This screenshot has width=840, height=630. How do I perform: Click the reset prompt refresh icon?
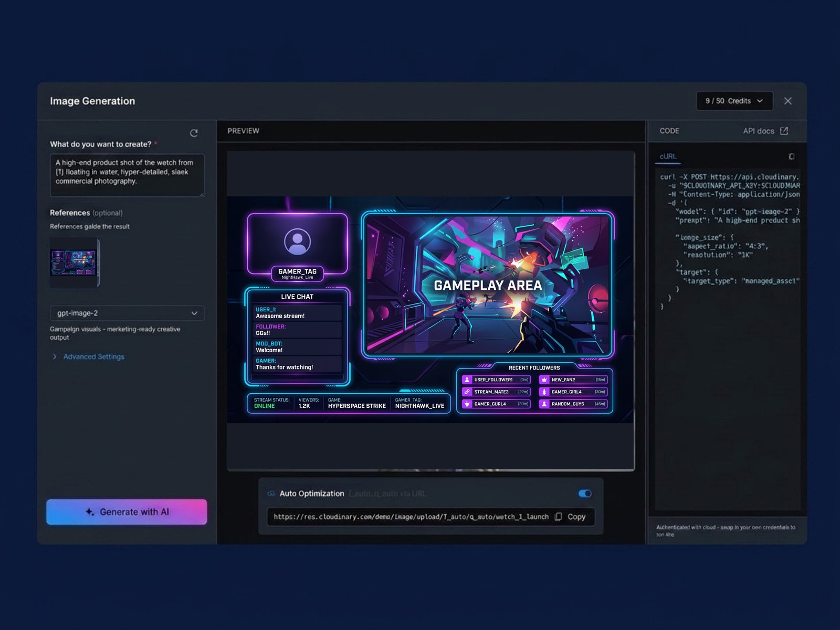(x=194, y=133)
